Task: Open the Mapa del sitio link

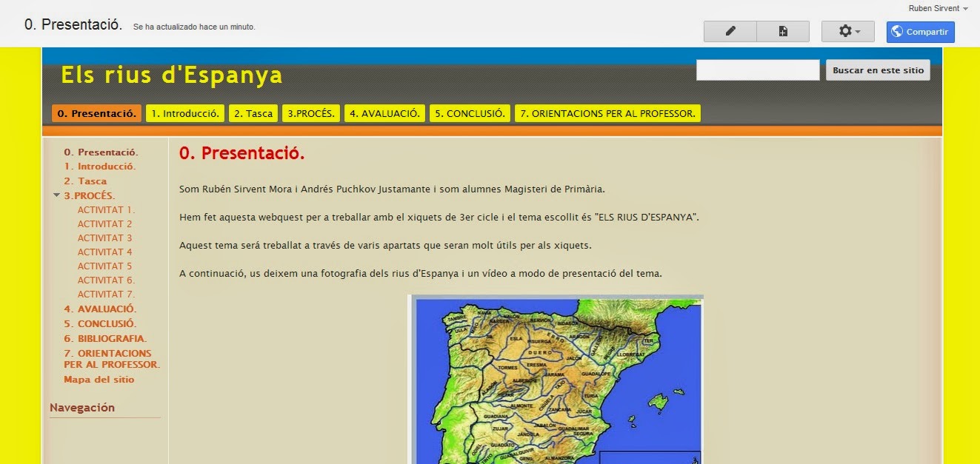Action: (98, 379)
